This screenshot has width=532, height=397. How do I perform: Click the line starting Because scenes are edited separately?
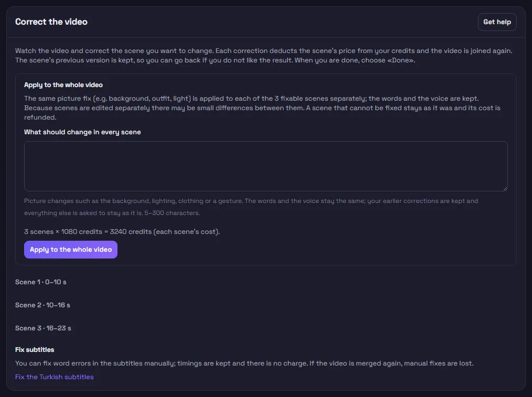click(x=262, y=108)
